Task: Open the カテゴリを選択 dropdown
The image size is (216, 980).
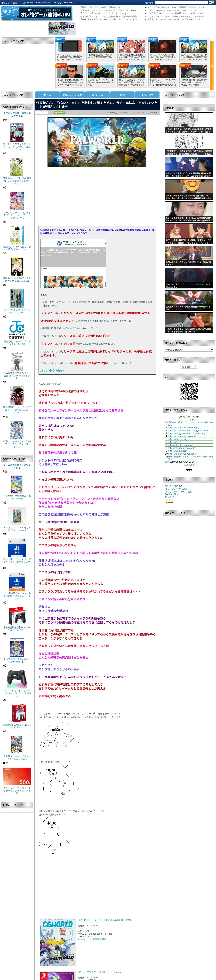Action: point(189,350)
